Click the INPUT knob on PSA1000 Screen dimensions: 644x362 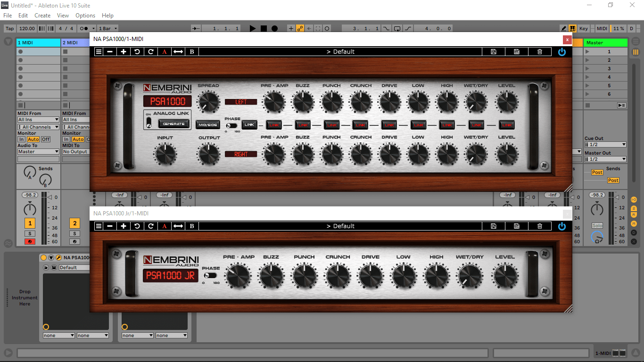[x=165, y=154]
